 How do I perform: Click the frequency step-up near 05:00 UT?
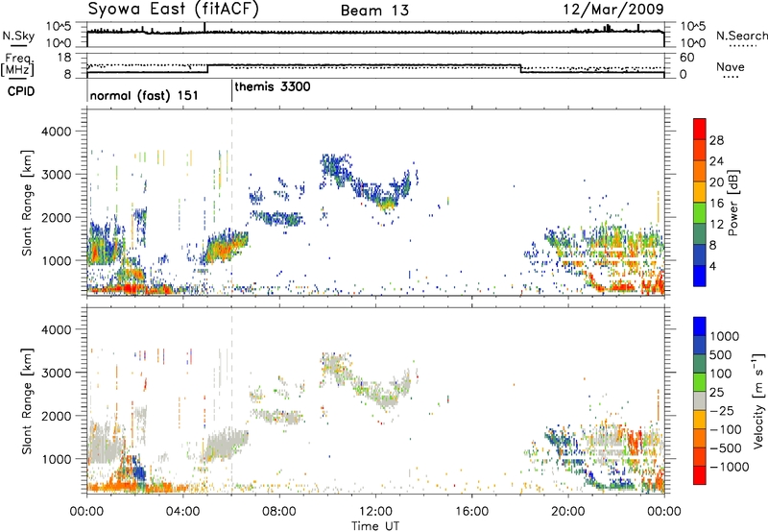[207, 68]
